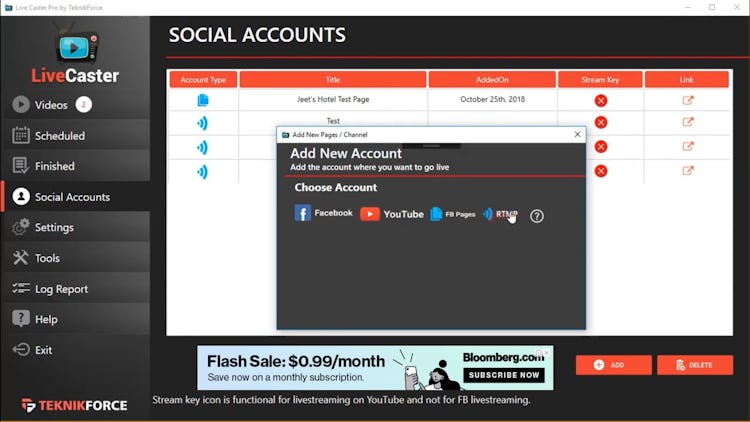This screenshot has width=750, height=422.
Task: Open Help from the sidebar
Action: click(x=75, y=319)
